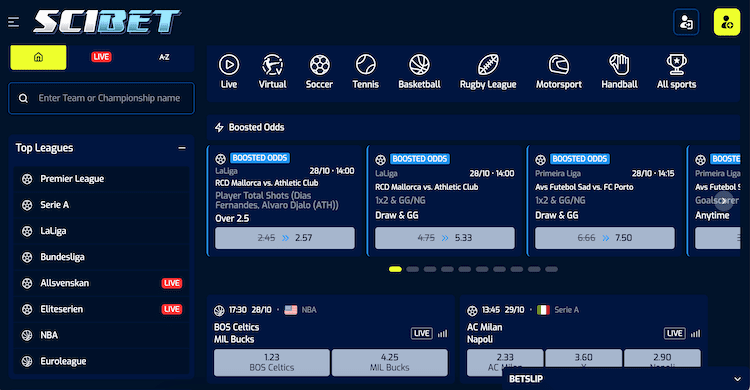
Task: Click Serie A label on AC Milan card
Action: point(566,310)
